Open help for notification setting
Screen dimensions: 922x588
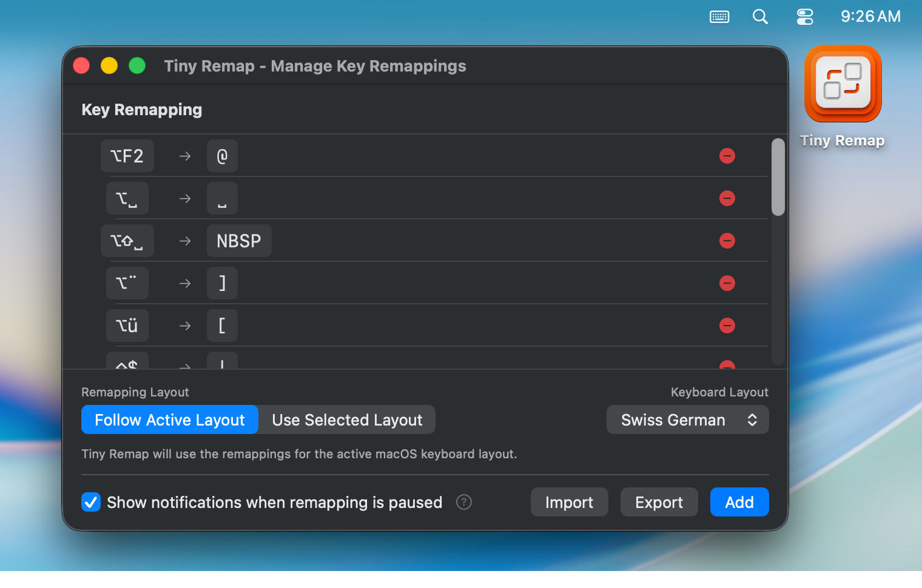[x=464, y=502]
